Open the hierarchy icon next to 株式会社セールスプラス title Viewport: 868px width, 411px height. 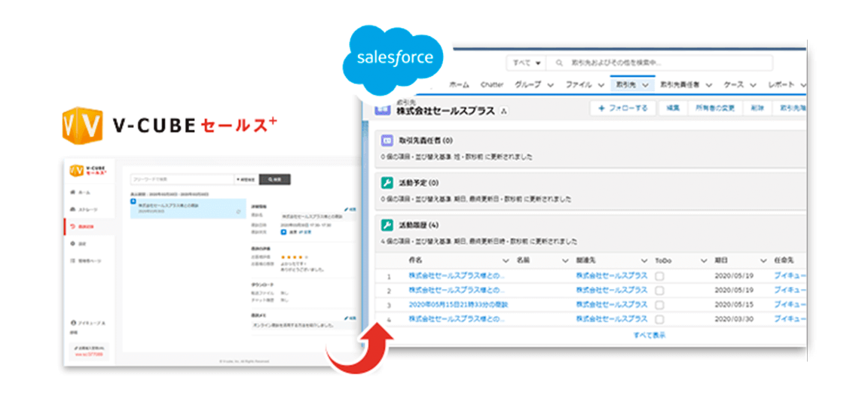tap(503, 111)
